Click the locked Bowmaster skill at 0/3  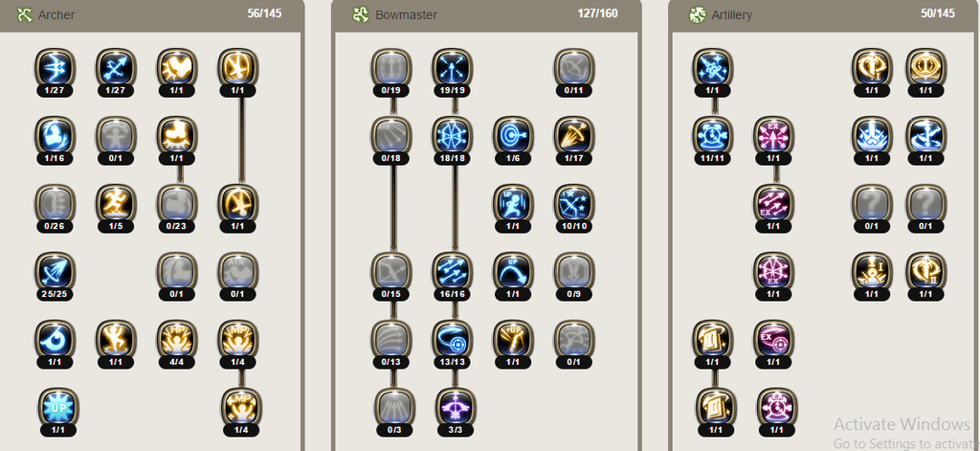(395, 407)
